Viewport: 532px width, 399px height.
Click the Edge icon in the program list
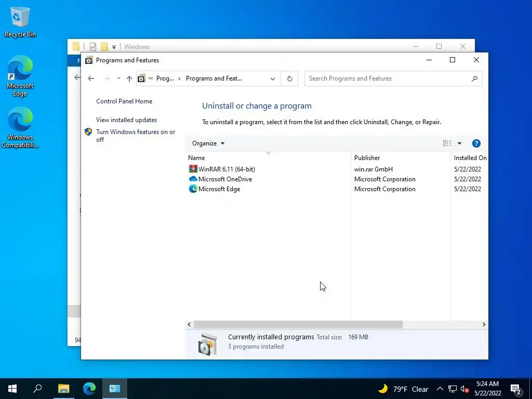(x=193, y=189)
